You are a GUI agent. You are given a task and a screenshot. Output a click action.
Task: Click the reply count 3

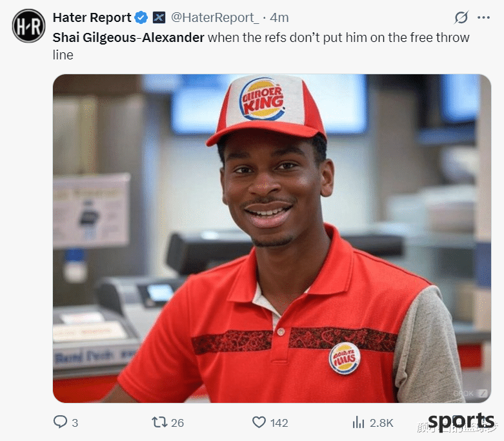75,423
